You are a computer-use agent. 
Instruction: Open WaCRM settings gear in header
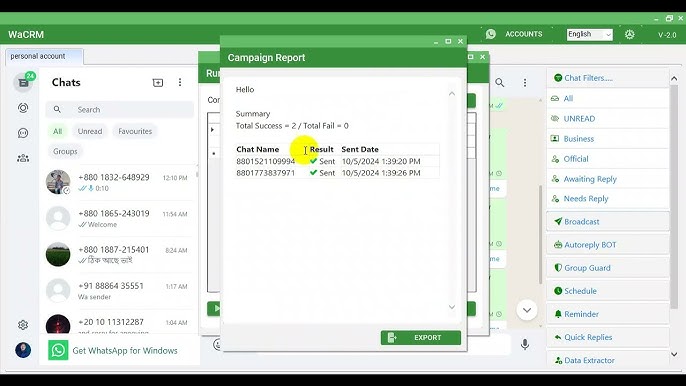point(630,34)
